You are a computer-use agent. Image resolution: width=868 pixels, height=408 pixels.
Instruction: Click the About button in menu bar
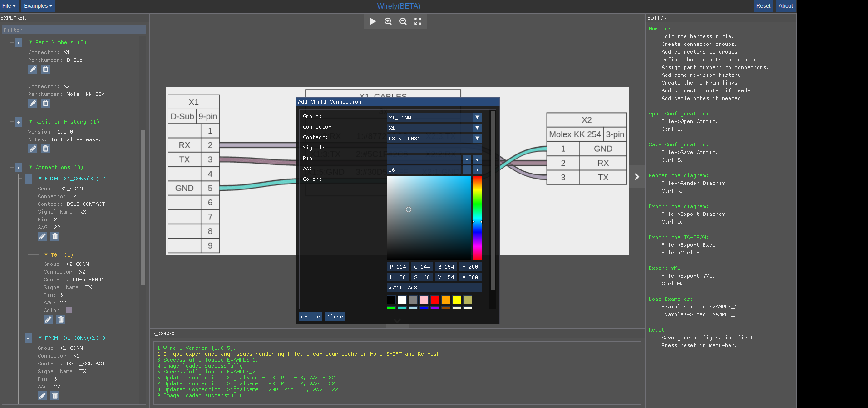(x=785, y=6)
